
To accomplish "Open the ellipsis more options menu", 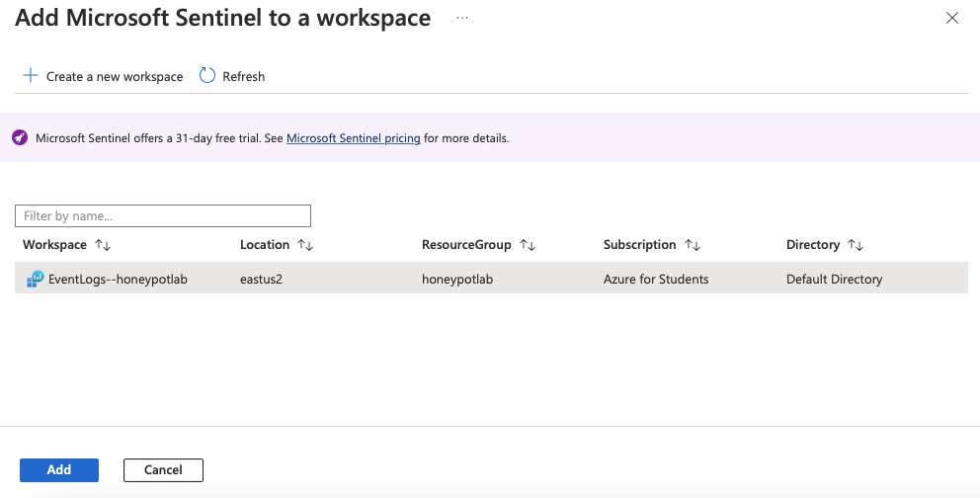I will click(x=462, y=18).
